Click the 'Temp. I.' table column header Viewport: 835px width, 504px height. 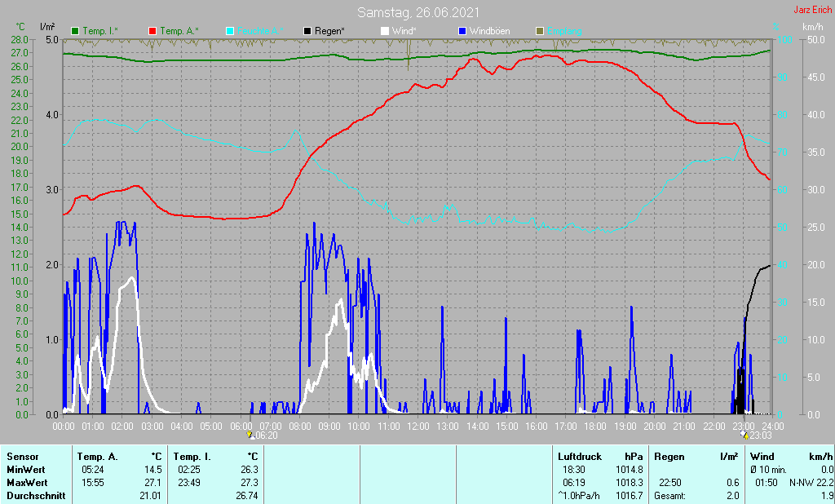pyautogui.click(x=192, y=457)
